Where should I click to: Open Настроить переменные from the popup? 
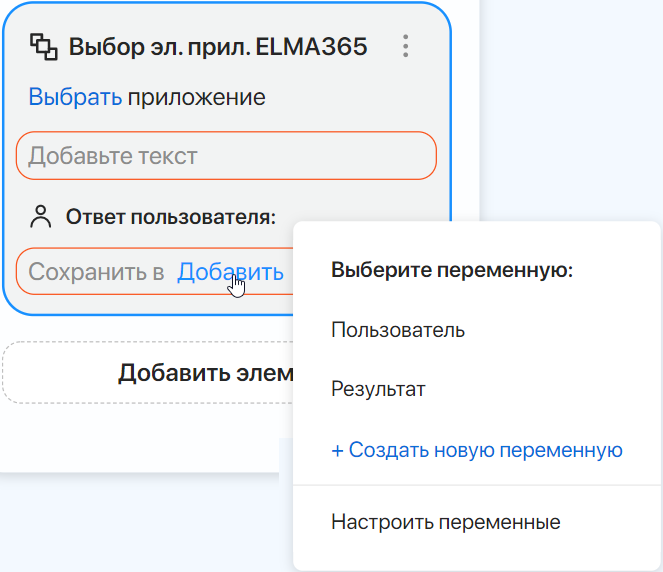pyautogui.click(x=446, y=522)
